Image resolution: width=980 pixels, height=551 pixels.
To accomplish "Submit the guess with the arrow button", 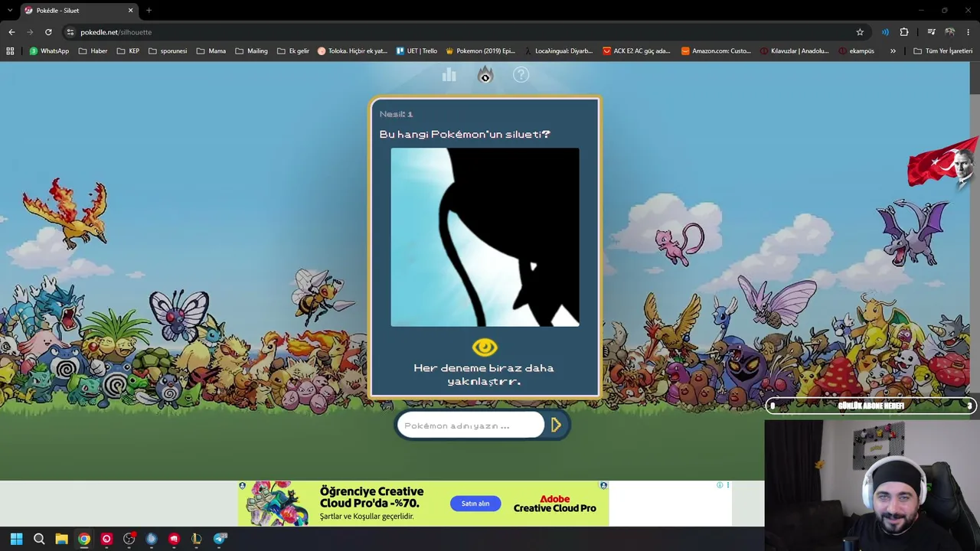I will pyautogui.click(x=557, y=425).
